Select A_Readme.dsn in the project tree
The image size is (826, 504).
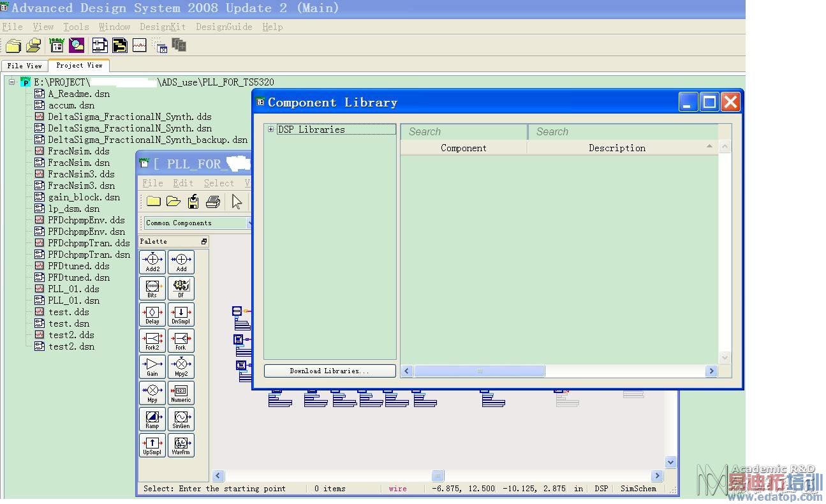pos(79,94)
